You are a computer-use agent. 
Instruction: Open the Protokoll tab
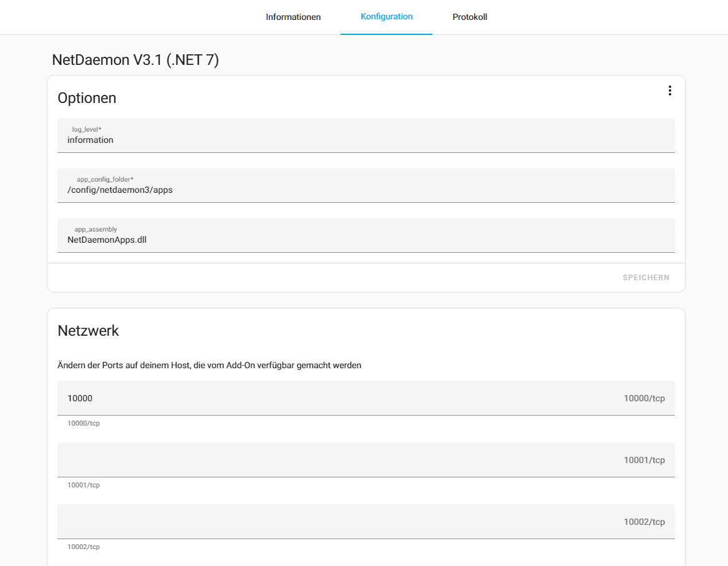(x=470, y=17)
